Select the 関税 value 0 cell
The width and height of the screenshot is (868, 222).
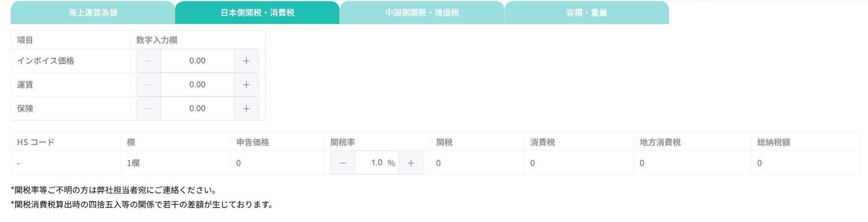pos(477,163)
